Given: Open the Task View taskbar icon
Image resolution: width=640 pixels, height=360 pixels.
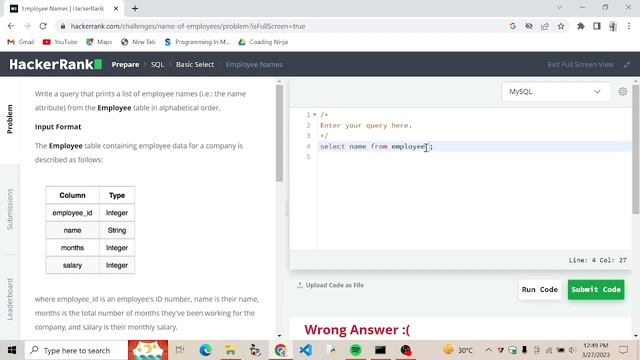Looking at the screenshot, I should tap(180, 350).
